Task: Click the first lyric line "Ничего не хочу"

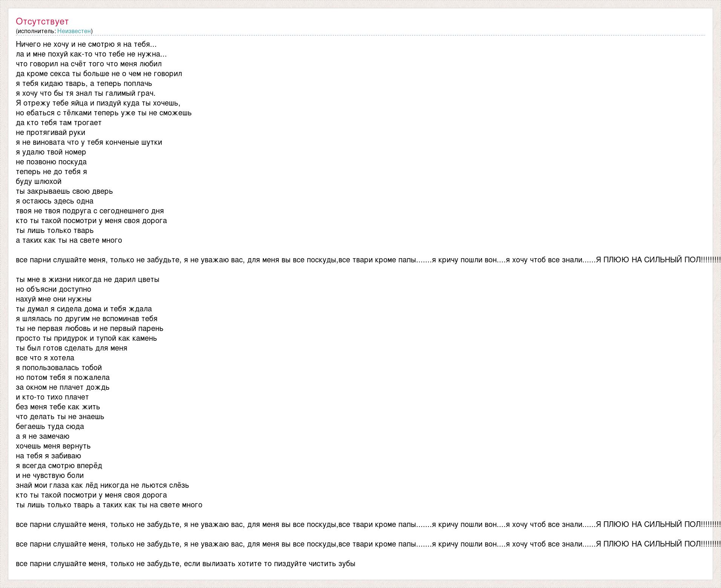Action: point(86,44)
